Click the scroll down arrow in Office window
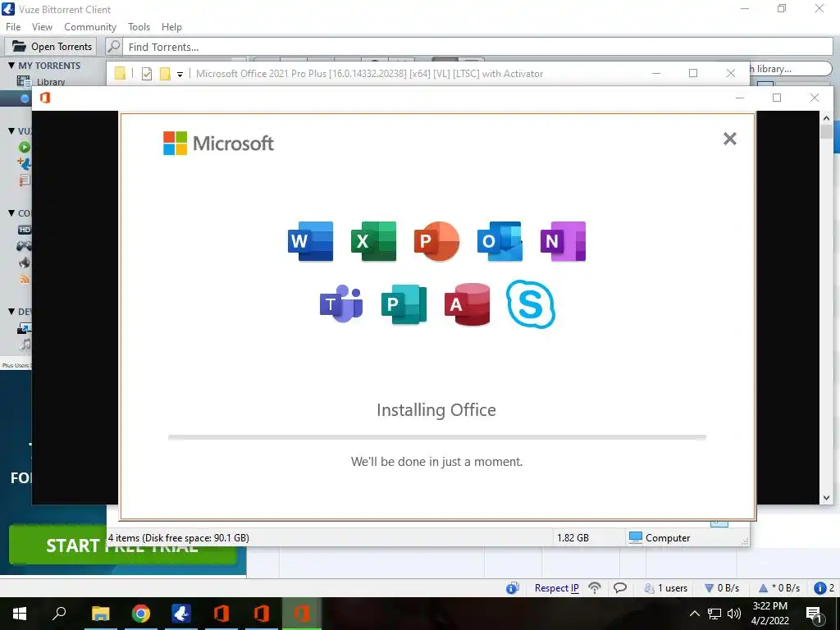Image resolution: width=840 pixels, height=630 pixels. click(x=826, y=498)
